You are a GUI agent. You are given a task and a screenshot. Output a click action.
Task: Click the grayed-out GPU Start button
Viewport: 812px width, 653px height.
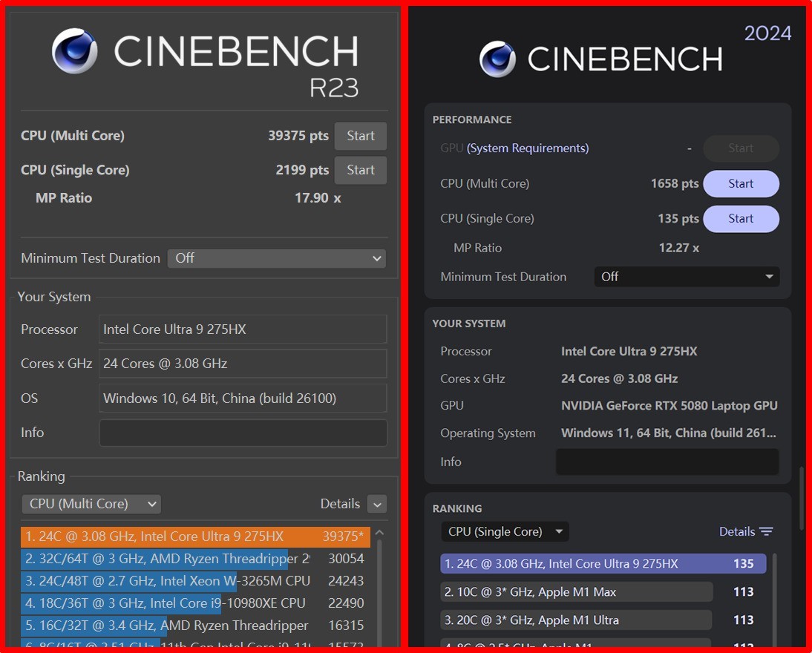click(x=740, y=148)
